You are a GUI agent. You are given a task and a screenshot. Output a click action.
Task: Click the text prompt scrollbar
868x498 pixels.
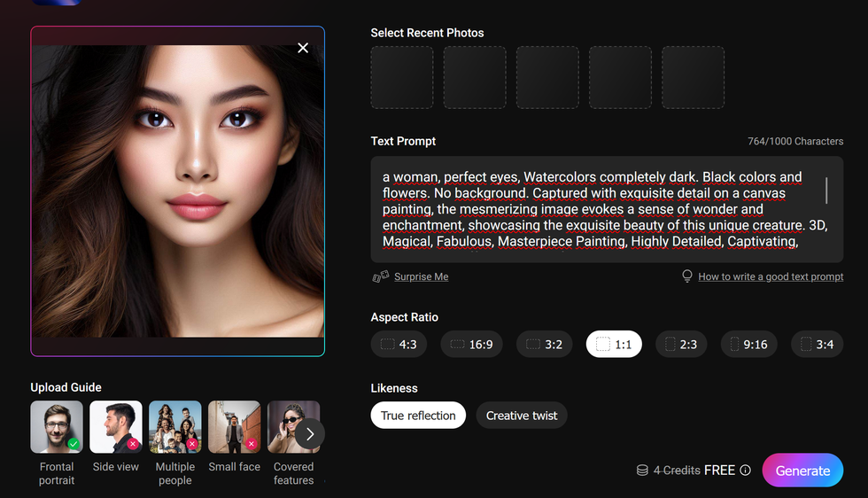click(x=826, y=191)
